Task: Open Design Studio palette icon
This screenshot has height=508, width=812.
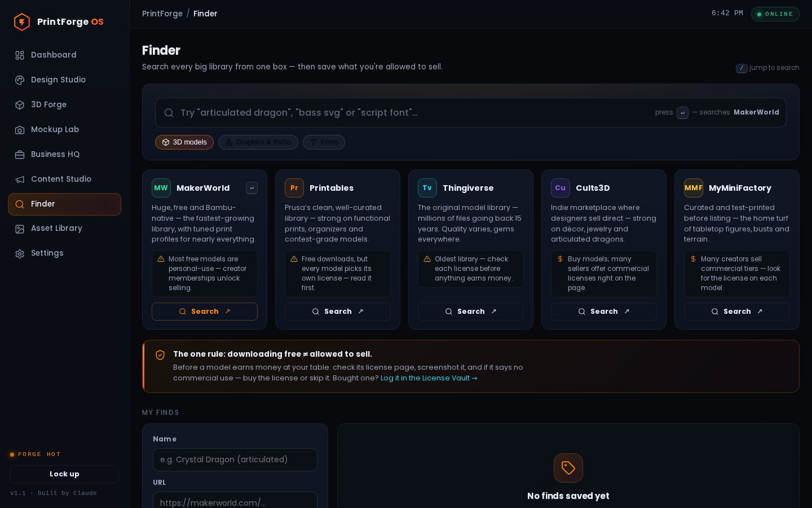Action: click(x=20, y=80)
